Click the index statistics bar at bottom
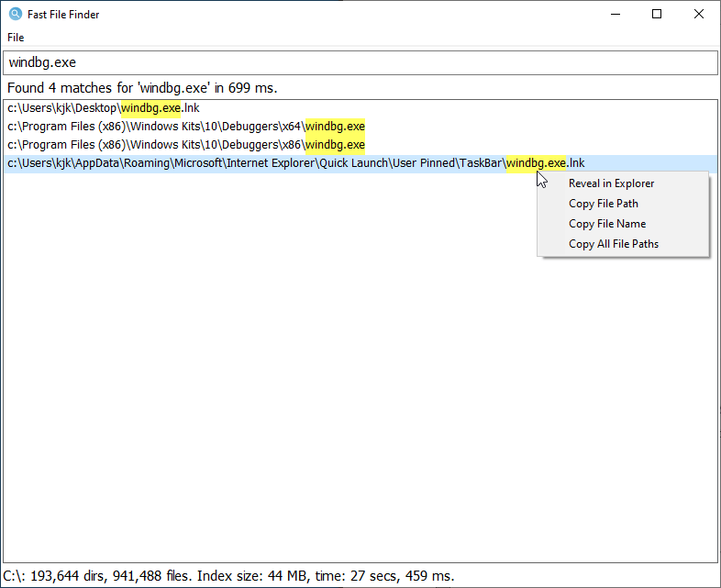 tap(229, 577)
